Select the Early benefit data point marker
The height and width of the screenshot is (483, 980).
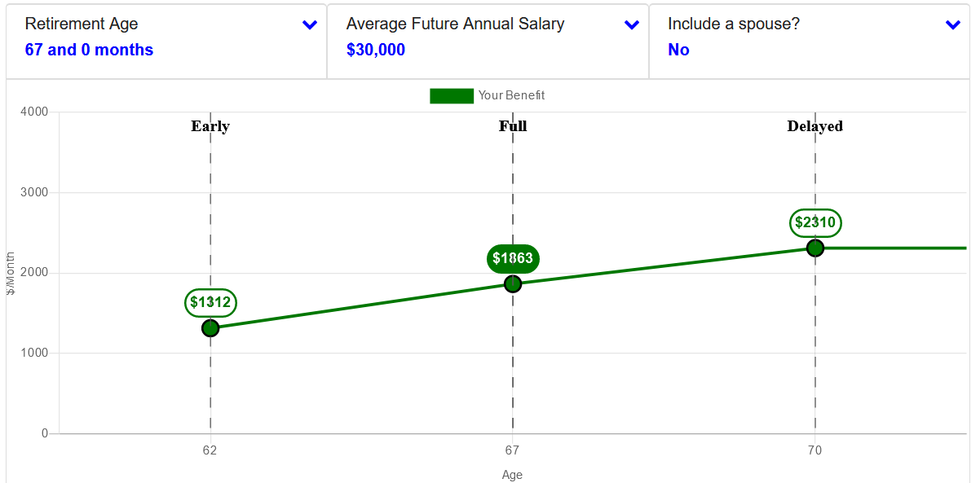(210, 328)
